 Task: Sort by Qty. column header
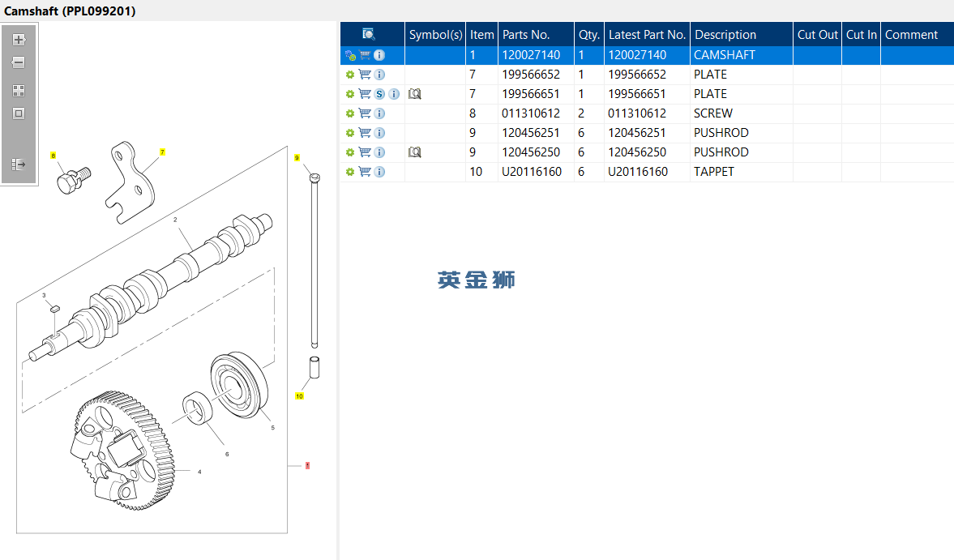[x=589, y=35]
